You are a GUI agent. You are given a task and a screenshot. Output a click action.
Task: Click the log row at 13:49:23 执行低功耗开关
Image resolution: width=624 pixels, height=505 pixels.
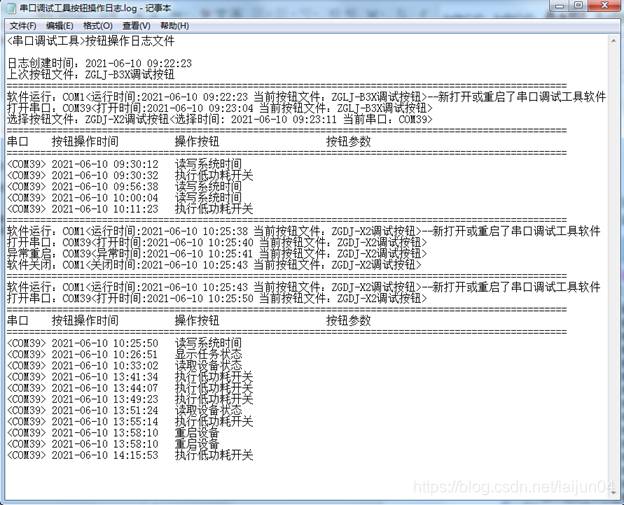[130, 398]
